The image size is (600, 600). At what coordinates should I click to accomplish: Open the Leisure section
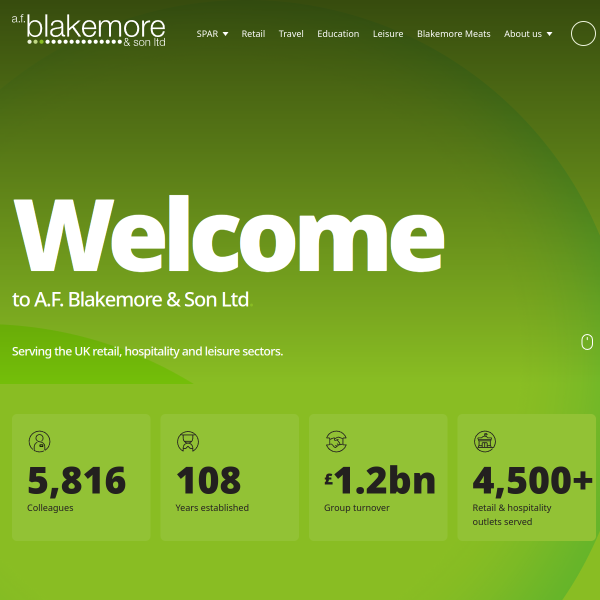coord(388,34)
